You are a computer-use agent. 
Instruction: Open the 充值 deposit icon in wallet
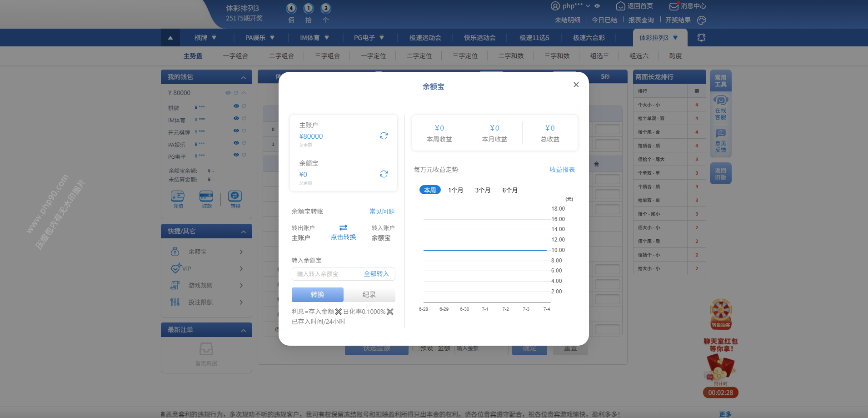point(178,196)
